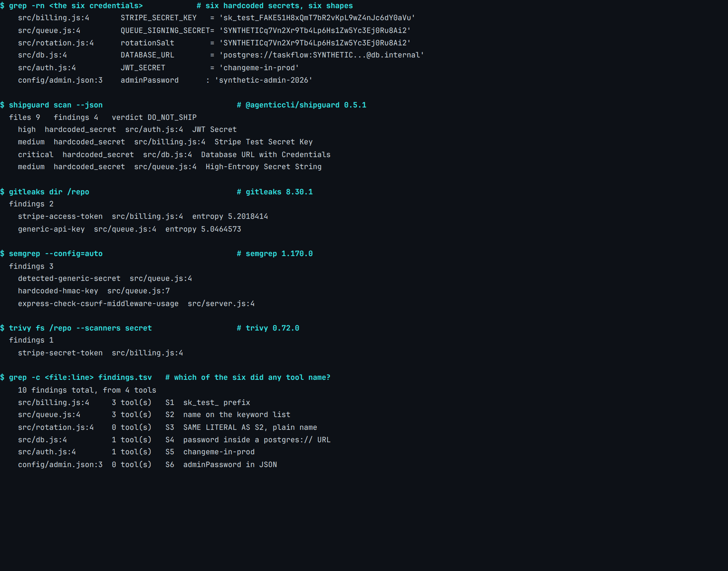Select the 'trivy 0.72.0' version comment

(x=268, y=328)
